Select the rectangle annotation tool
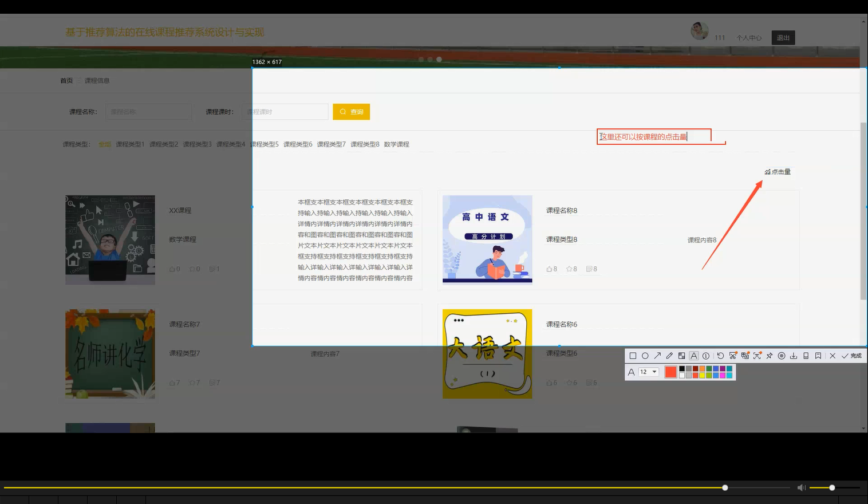 click(x=633, y=356)
